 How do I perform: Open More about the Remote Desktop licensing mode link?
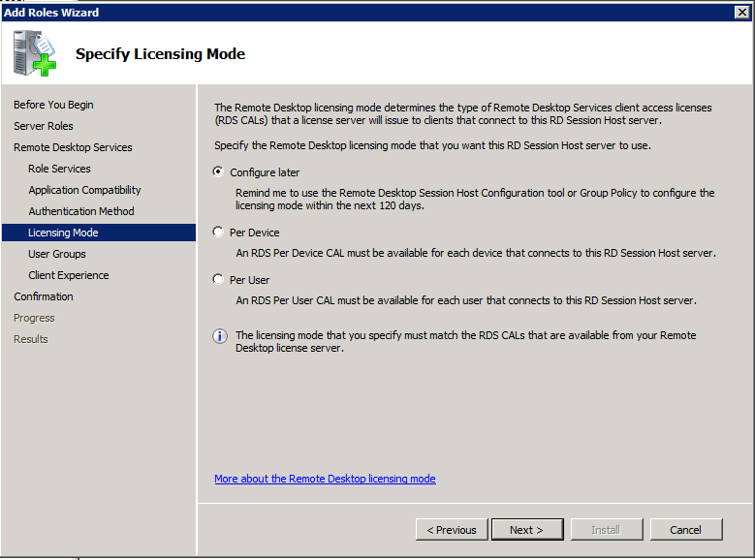pos(325,479)
